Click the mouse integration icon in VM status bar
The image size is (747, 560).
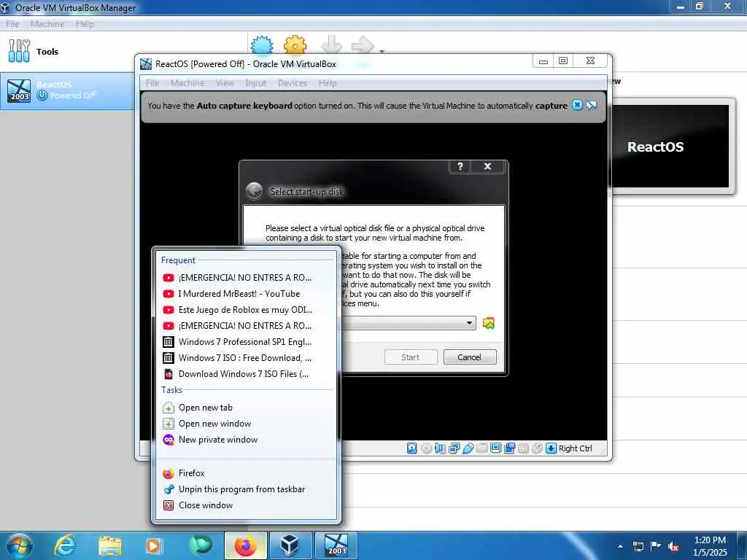[x=537, y=448]
